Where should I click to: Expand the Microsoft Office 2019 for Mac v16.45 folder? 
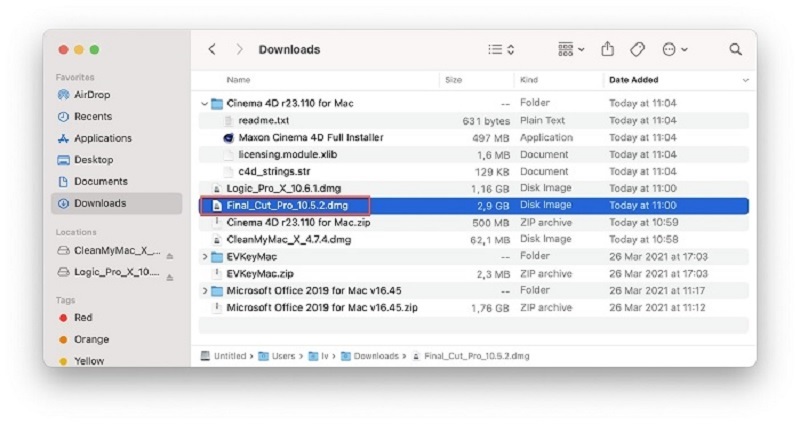click(205, 291)
